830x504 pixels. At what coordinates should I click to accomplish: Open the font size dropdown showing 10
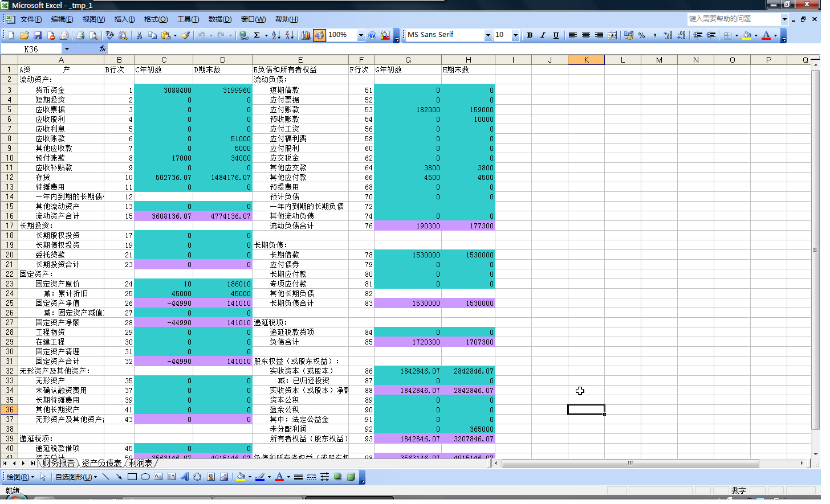[x=515, y=35]
